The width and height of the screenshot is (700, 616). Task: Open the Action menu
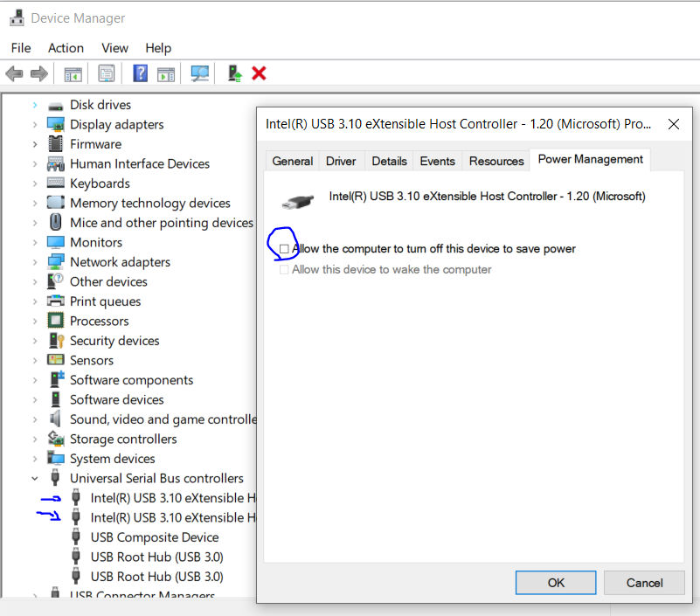point(66,48)
